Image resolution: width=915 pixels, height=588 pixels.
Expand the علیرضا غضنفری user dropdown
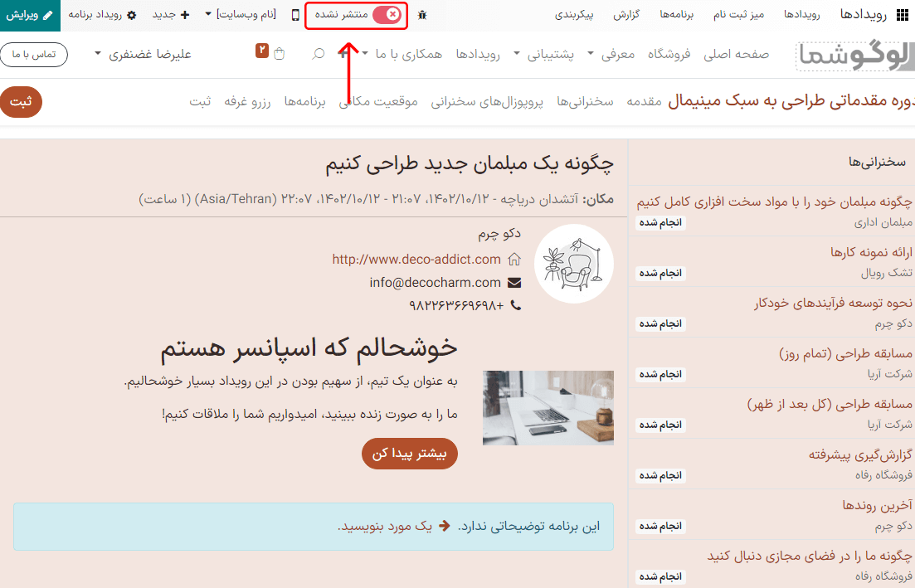pyautogui.click(x=144, y=54)
